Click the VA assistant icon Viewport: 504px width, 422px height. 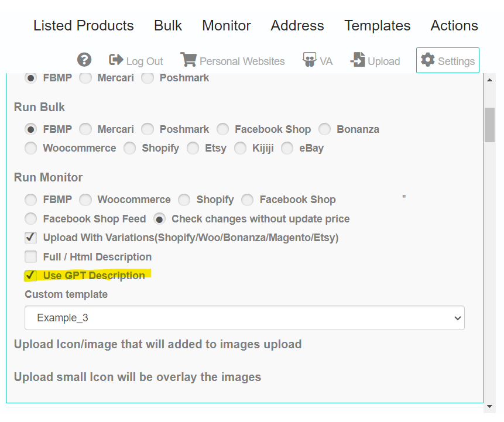coord(309,60)
